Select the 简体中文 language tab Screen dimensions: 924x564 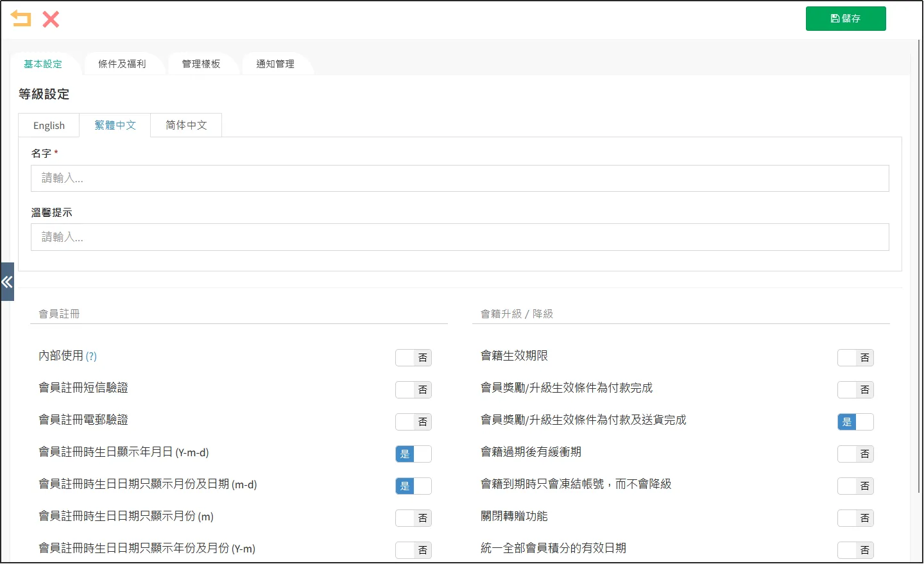click(x=186, y=125)
